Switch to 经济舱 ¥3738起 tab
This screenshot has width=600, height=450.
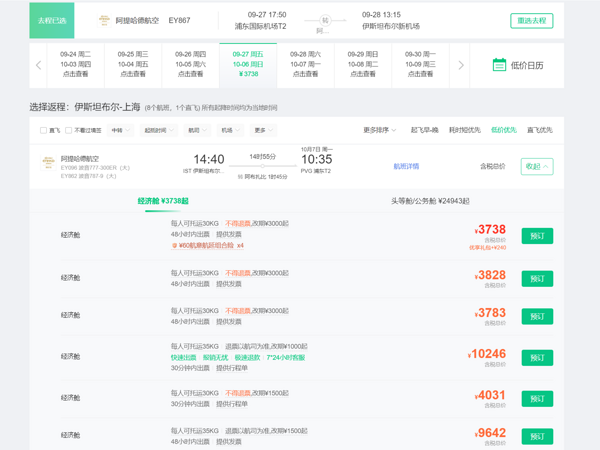pos(163,201)
